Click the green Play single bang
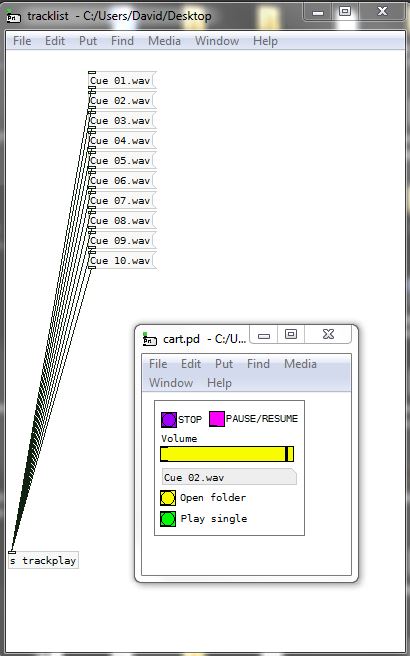This screenshot has height=656, width=410. pos(168,519)
